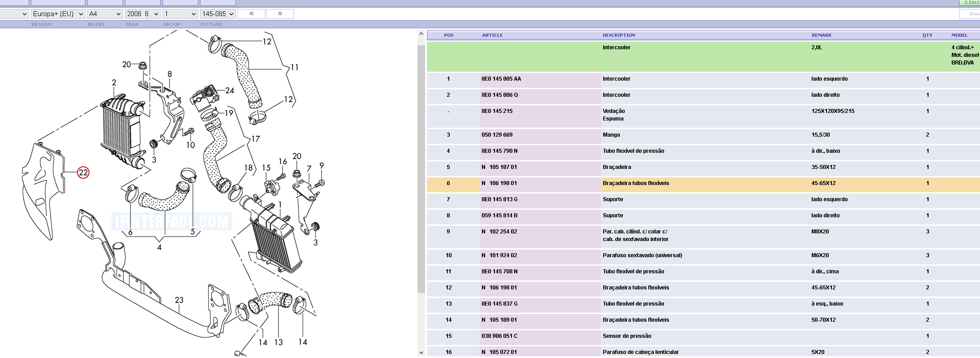980x358 pixels.
Task: Click the ARTICLE column header
Action: point(492,35)
